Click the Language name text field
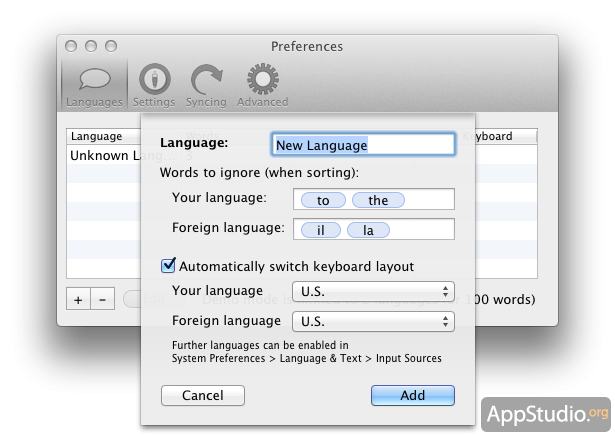Image resolution: width=615 pixels, height=436 pixels. (x=363, y=145)
